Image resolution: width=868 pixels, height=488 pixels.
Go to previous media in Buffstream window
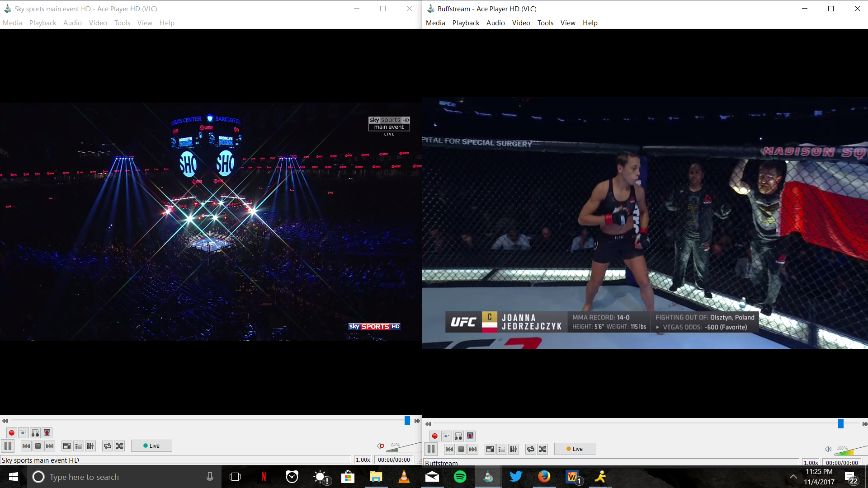tap(449, 449)
